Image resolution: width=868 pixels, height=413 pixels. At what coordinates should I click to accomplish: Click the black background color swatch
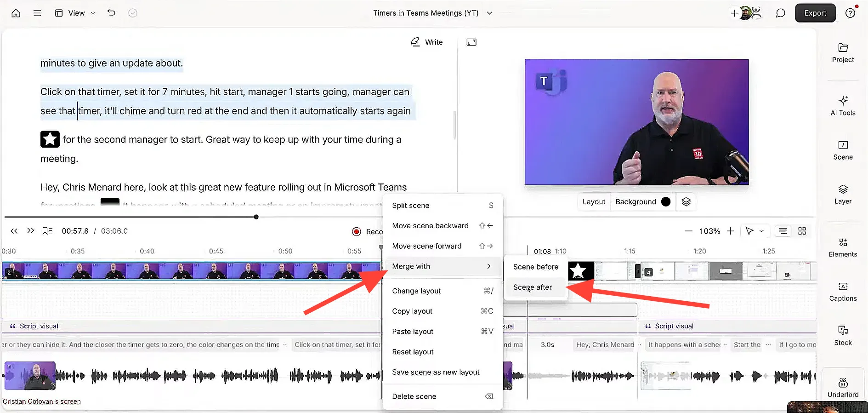[666, 202]
